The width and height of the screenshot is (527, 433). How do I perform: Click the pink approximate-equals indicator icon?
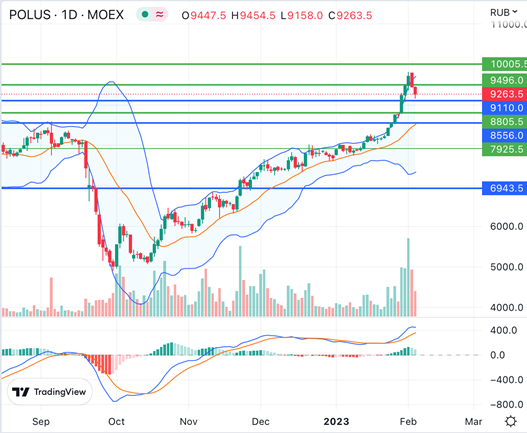pos(159,15)
